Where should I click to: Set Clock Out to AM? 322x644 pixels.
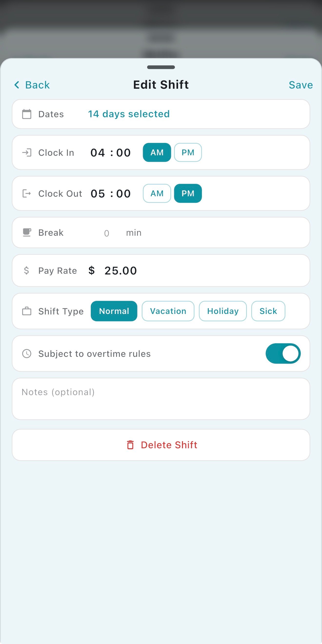[157, 194]
